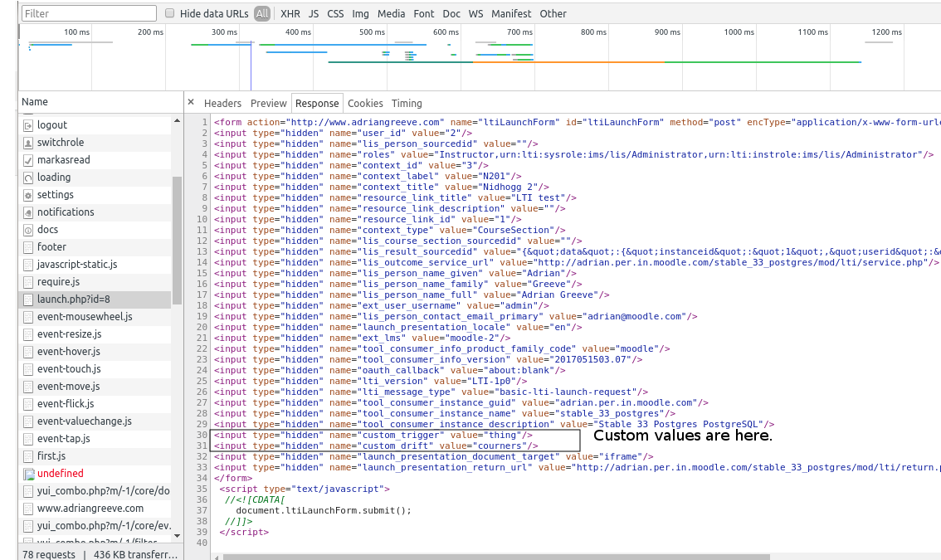Click the request list scroll down arrow
This screenshot has width=941, height=560.
coord(177,536)
